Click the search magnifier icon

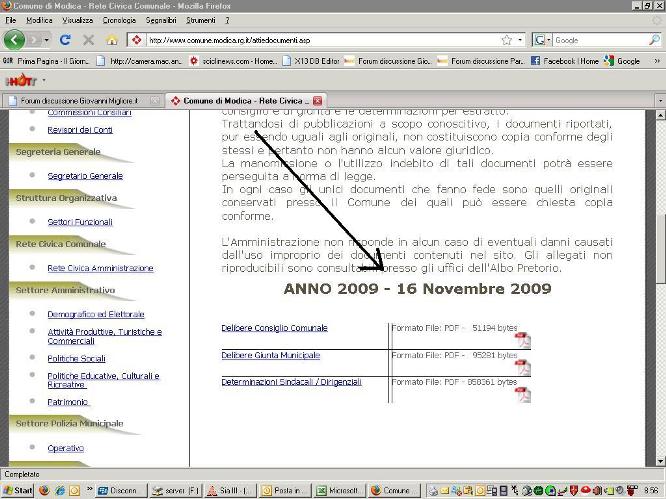[655, 40]
